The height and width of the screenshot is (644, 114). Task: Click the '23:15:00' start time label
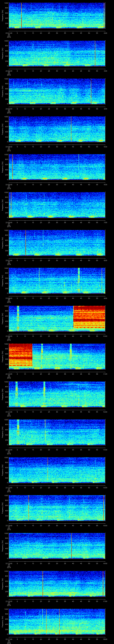click(9, 563)
